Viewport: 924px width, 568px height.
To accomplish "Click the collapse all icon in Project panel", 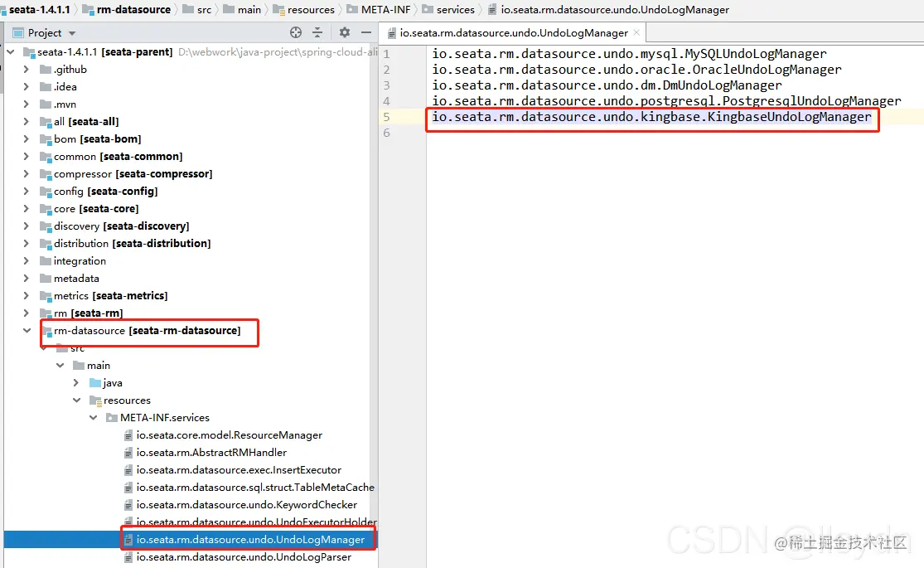I will pyautogui.click(x=317, y=32).
